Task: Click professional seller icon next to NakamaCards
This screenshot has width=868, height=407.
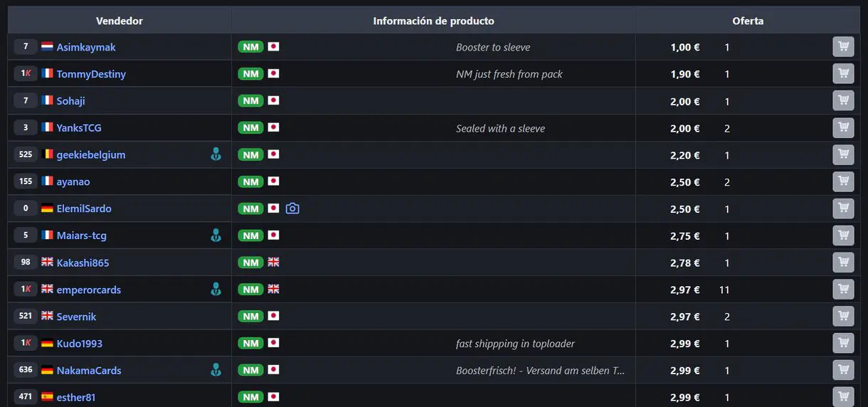Action: pyautogui.click(x=216, y=370)
